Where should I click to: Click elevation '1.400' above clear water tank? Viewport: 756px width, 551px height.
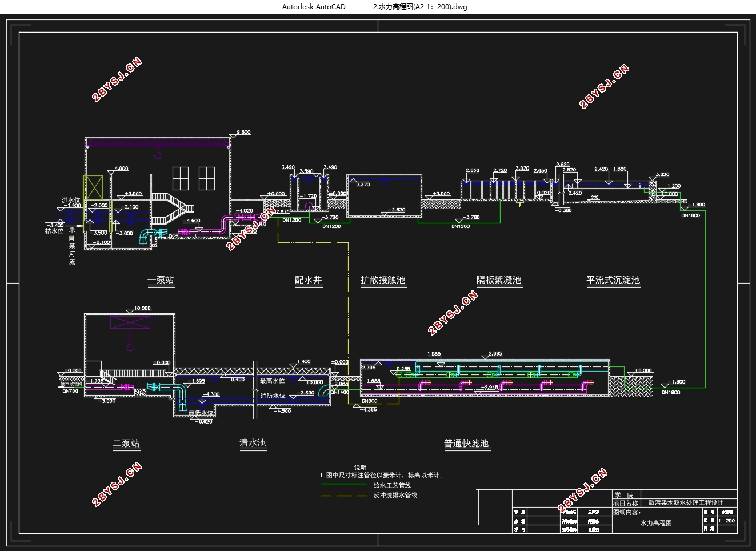pos(304,361)
